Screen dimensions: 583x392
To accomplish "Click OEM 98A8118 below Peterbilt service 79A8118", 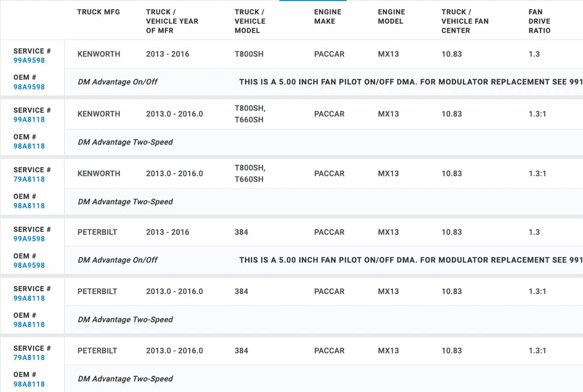I will [x=29, y=384].
